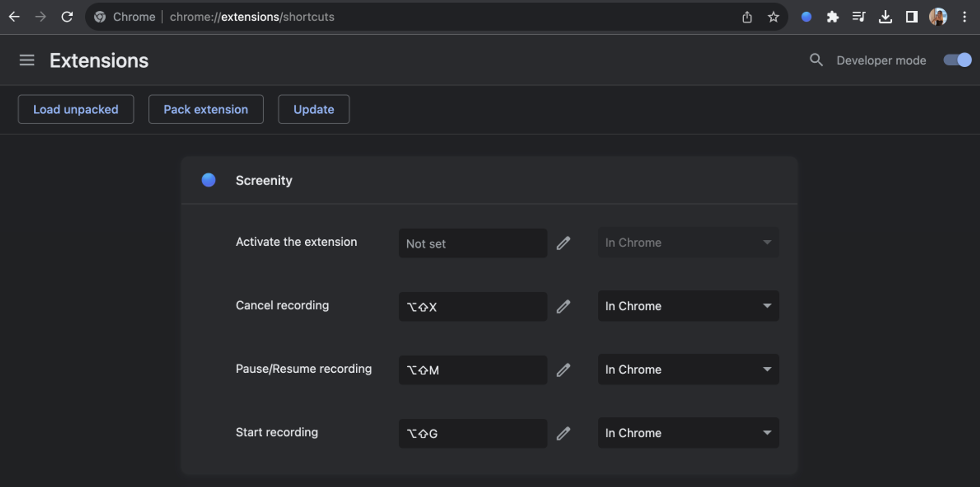
Task: Click the Update button
Action: pyautogui.click(x=314, y=109)
